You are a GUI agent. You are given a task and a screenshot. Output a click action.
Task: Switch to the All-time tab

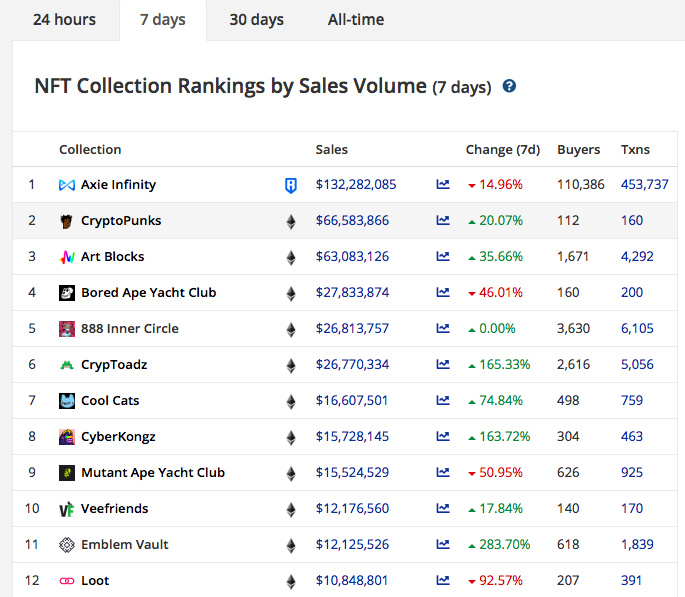pos(355,20)
